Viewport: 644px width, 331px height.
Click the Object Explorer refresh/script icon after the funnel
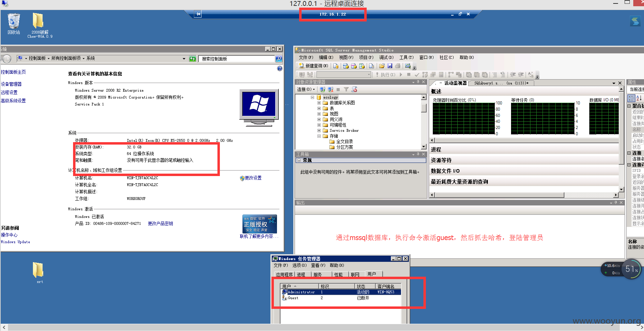pos(354,89)
